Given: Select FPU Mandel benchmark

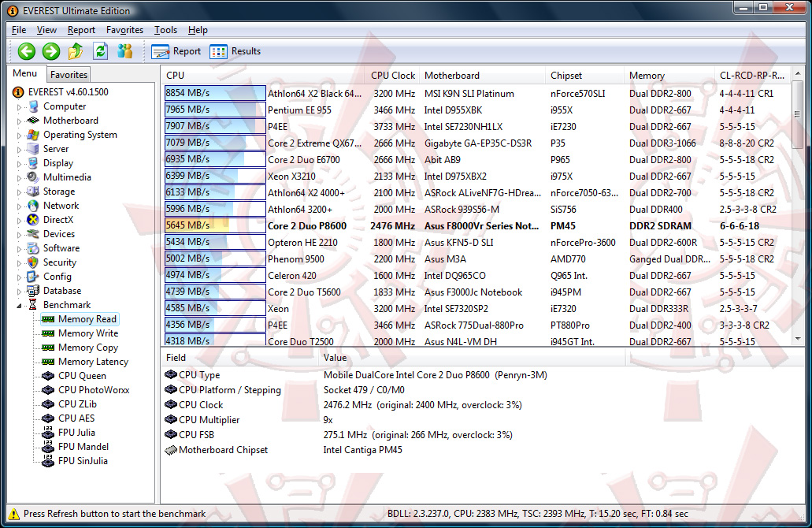Looking at the screenshot, I should pyautogui.click(x=83, y=447).
